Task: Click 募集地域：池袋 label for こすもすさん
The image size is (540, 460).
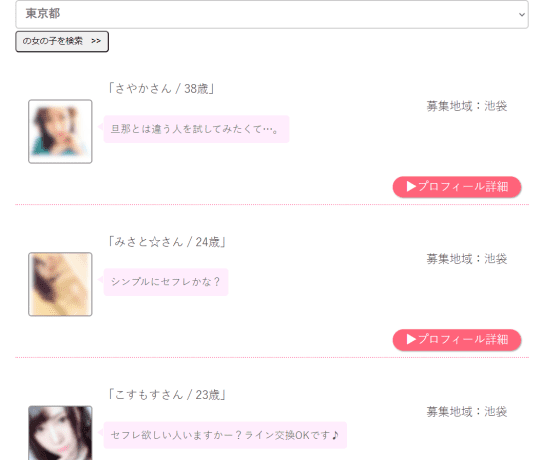Action: click(467, 412)
